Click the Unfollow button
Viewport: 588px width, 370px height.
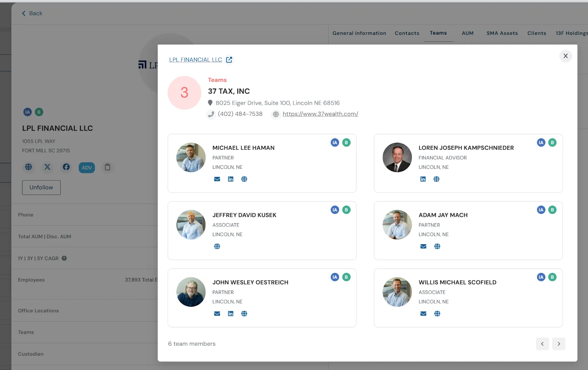pos(41,188)
